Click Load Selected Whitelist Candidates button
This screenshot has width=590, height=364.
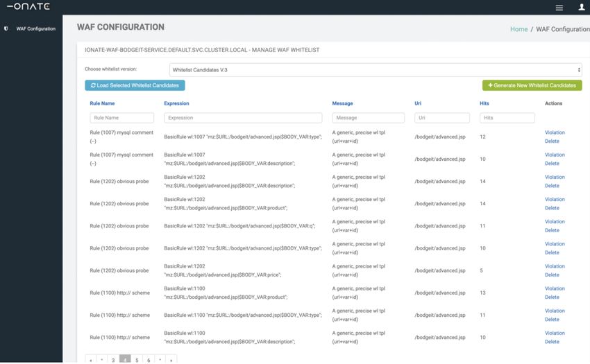coord(135,85)
